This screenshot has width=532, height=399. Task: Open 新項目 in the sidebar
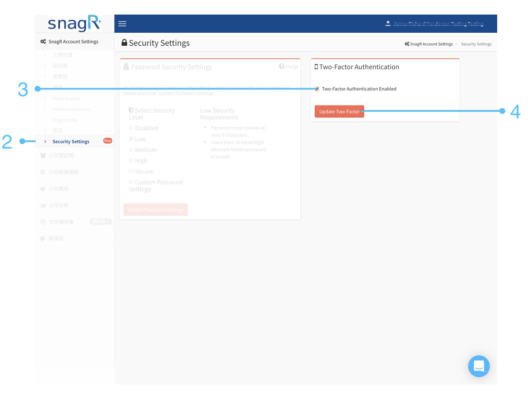click(56, 238)
